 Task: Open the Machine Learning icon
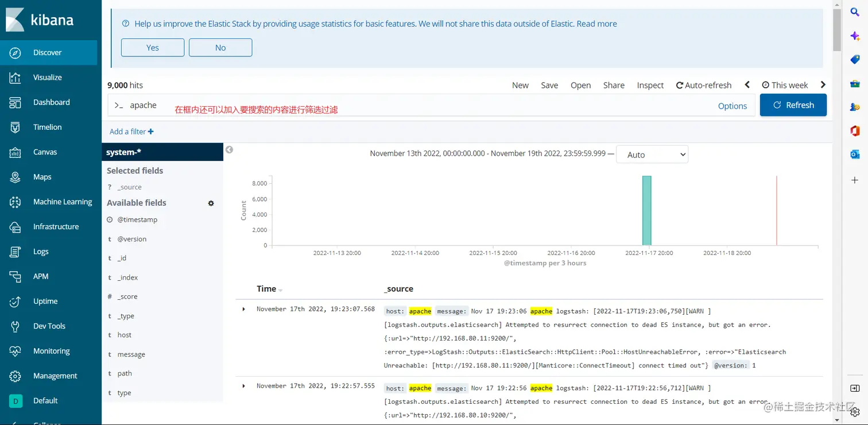point(15,202)
